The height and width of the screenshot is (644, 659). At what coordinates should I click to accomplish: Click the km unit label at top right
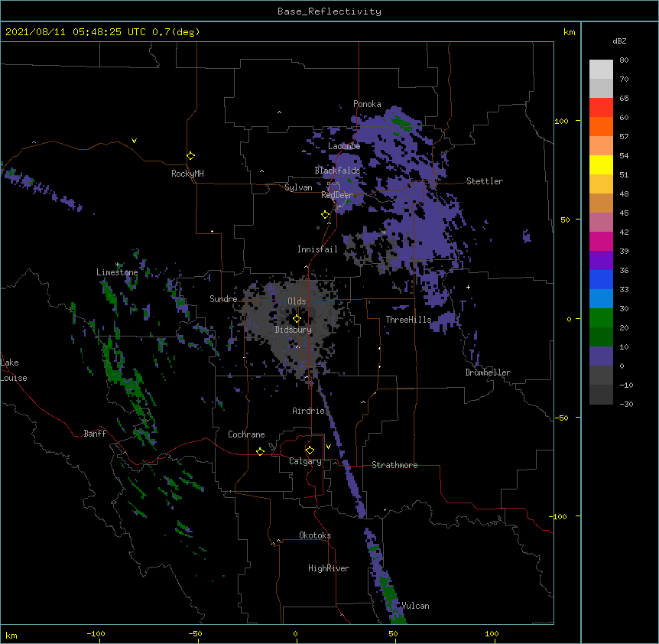(x=569, y=32)
